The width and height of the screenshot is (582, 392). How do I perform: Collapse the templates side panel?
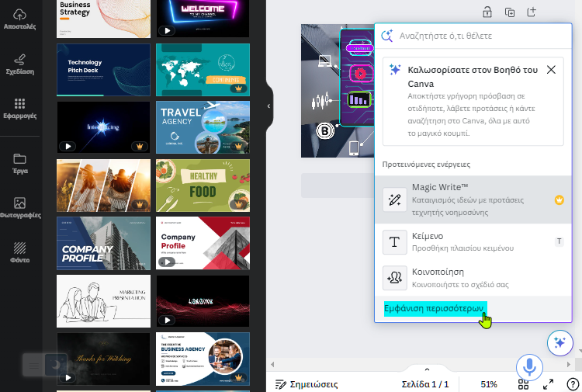click(x=268, y=106)
